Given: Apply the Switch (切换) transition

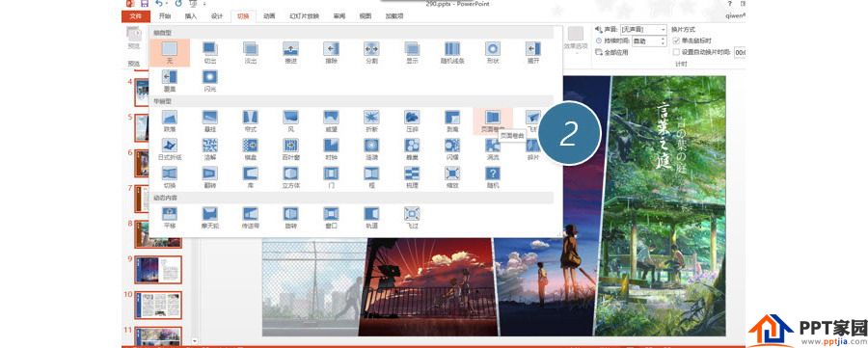Looking at the screenshot, I should [170, 177].
